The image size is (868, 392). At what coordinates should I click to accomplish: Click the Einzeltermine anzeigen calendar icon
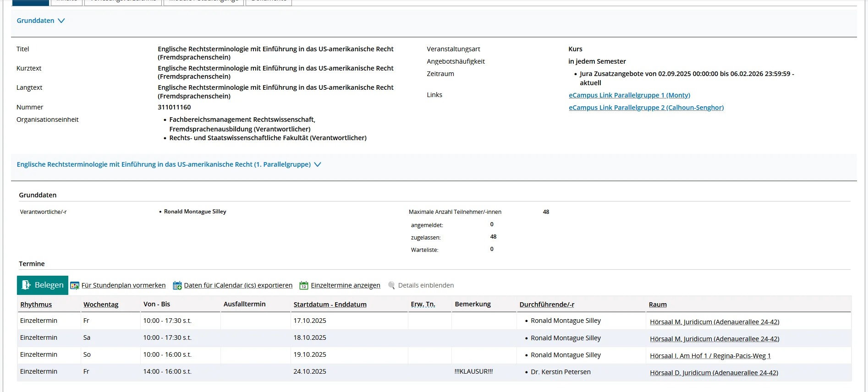tap(304, 285)
